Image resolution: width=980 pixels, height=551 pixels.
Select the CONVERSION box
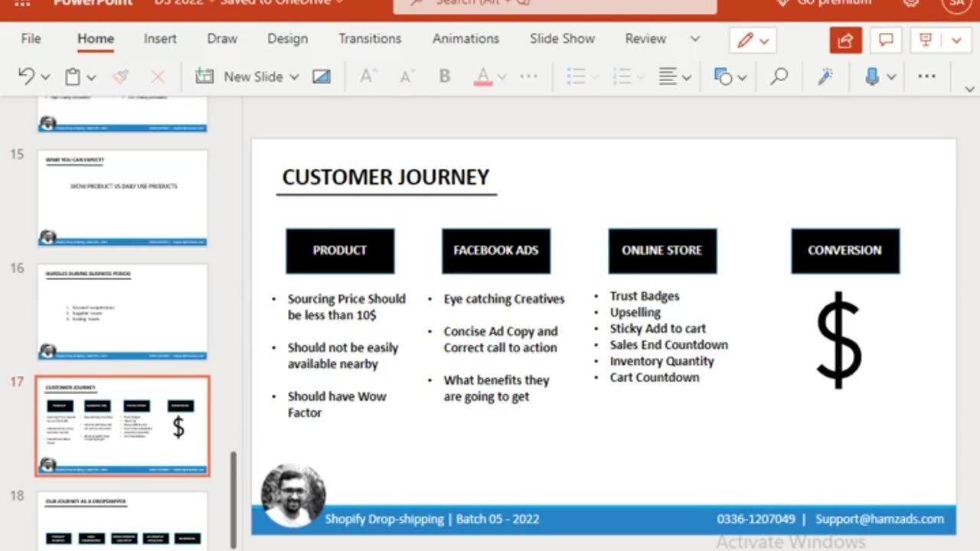click(845, 250)
